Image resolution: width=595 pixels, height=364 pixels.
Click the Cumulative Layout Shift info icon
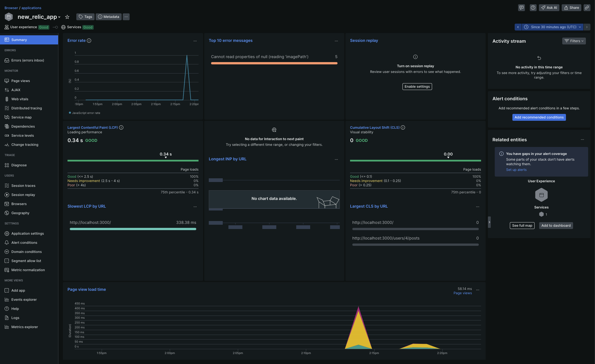click(403, 128)
